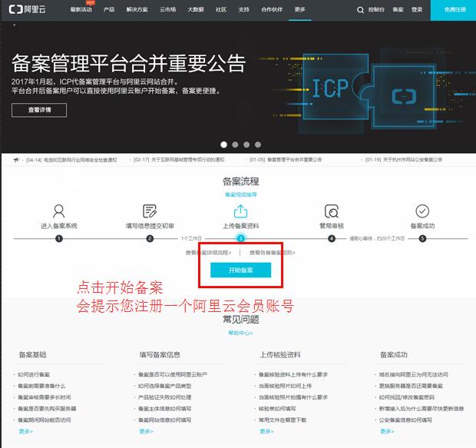Select the fourth carousel dot
Screen dimensions: 476x448
[x=258, y=144]
